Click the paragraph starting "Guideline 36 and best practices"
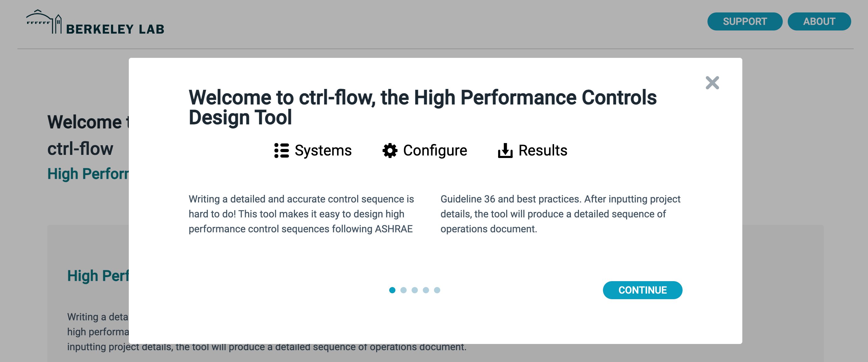868x362 pixels. coord(560,214)
